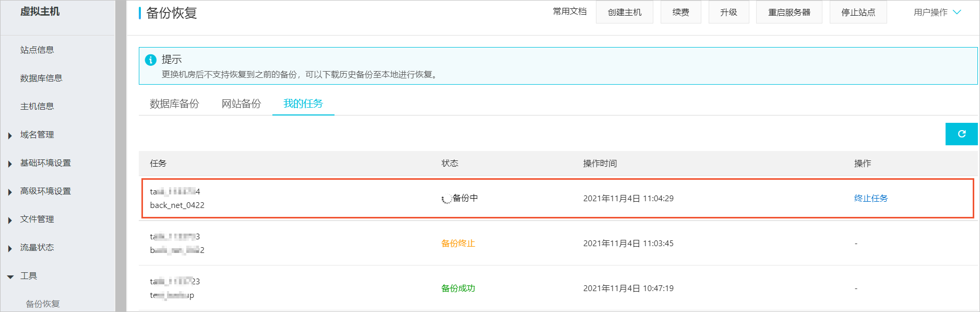Open 站点信息 in the sidebar
Screen dimensions: 980x312
click(x=37, y=50)
